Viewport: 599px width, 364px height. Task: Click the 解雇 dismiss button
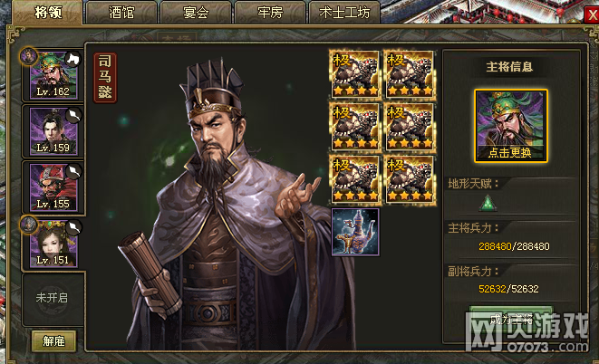tap(53, 340)
